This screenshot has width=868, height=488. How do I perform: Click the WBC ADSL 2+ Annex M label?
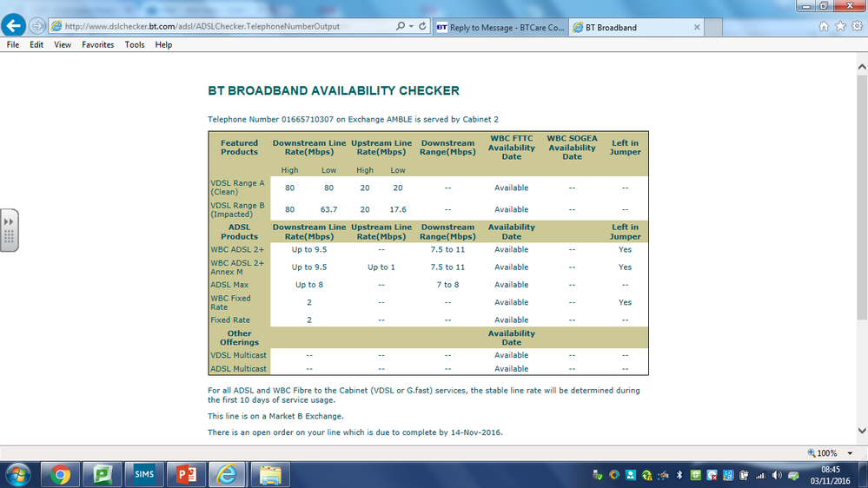tap(237, 267)
